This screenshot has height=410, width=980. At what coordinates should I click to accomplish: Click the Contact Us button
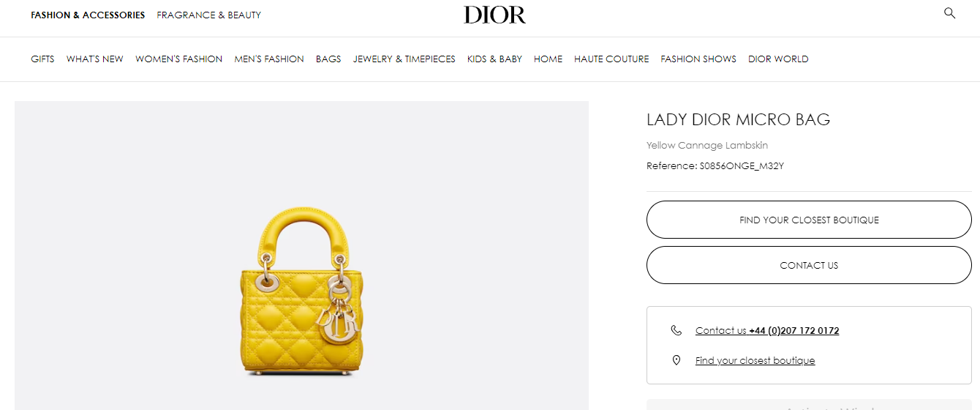[809, 265]
